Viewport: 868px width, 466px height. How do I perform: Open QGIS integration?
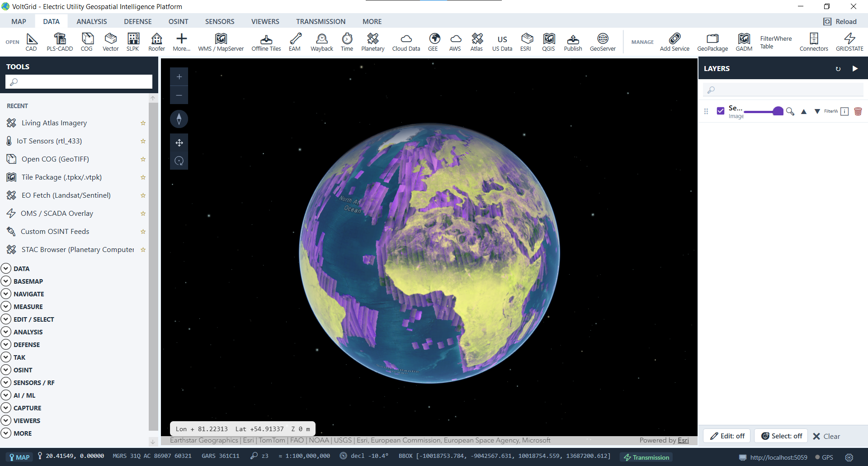(549, 42)
